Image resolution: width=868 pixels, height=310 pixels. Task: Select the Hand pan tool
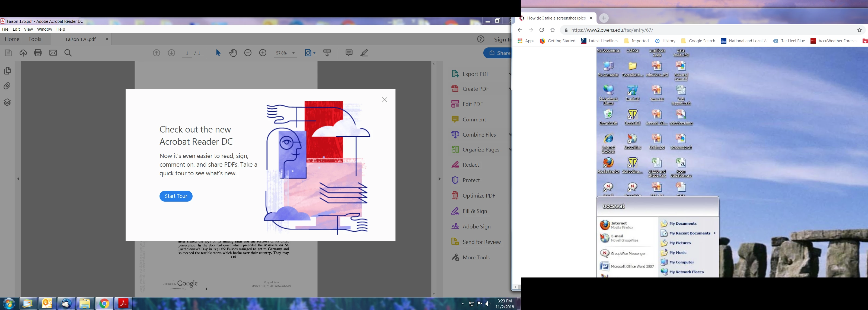(233, 53)
